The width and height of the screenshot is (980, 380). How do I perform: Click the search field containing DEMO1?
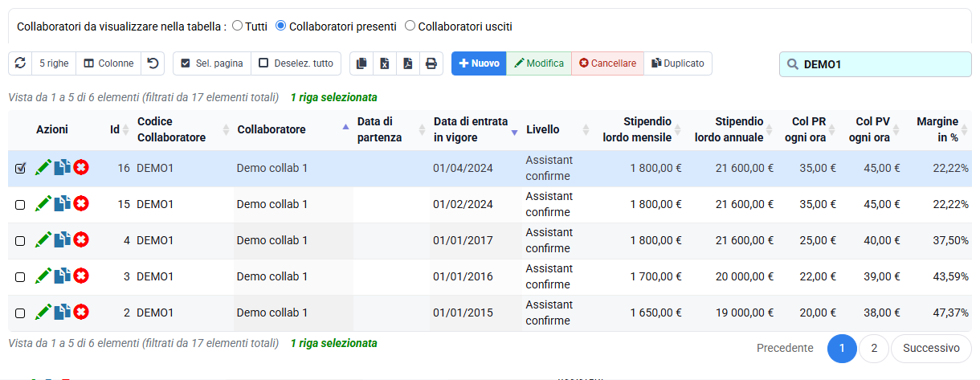click(876, 64)
